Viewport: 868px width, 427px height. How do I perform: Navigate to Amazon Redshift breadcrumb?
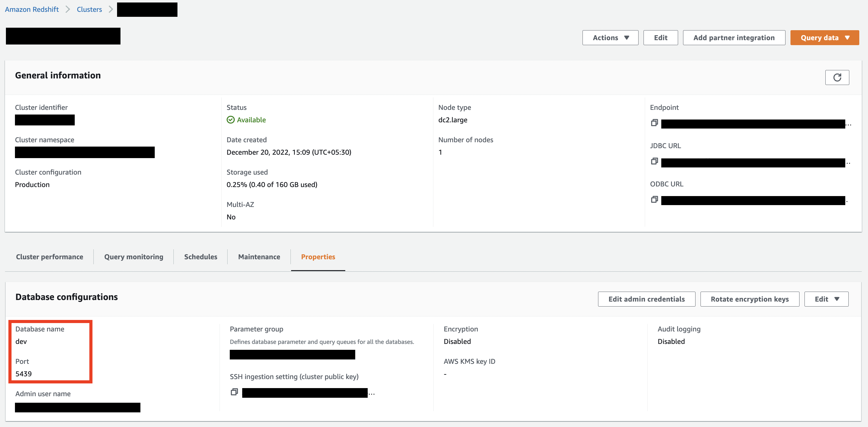pos(32,9)
